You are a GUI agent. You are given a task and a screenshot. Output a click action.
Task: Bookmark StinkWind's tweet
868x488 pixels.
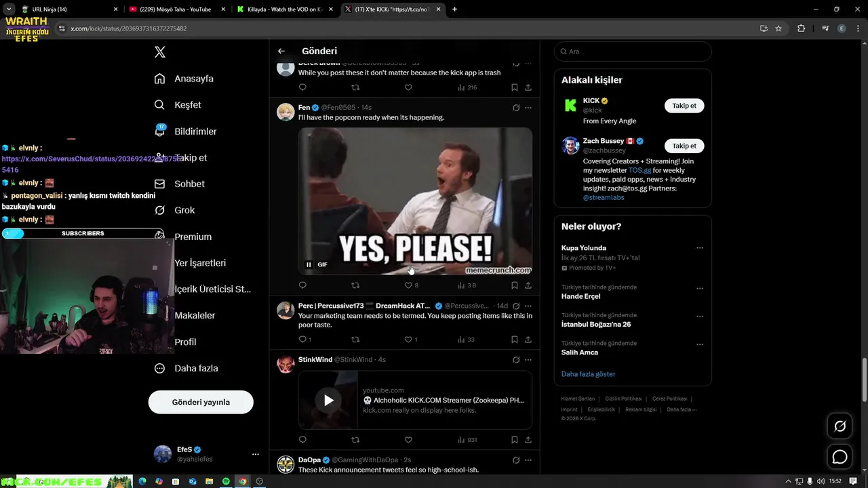tap(515, 440)
